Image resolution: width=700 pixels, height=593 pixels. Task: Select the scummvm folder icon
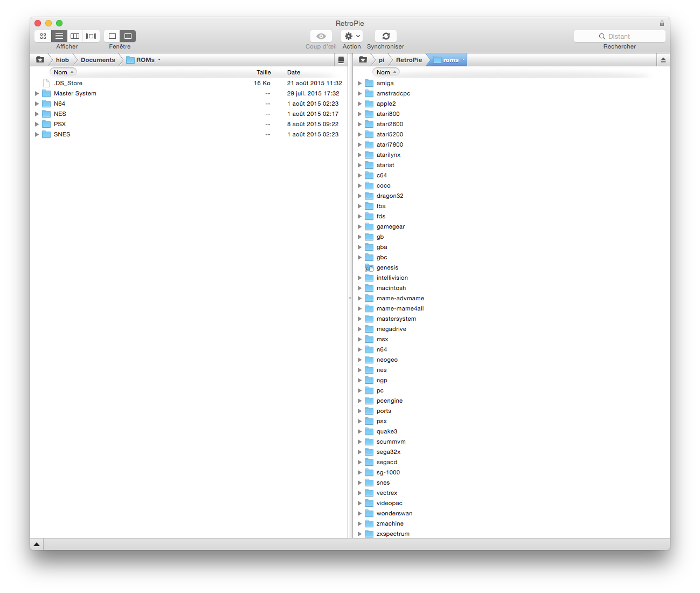click(369, 442)
